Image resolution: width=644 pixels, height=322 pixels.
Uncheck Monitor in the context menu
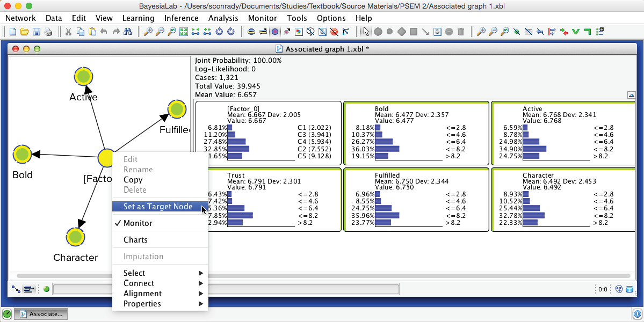coord(138,223)
